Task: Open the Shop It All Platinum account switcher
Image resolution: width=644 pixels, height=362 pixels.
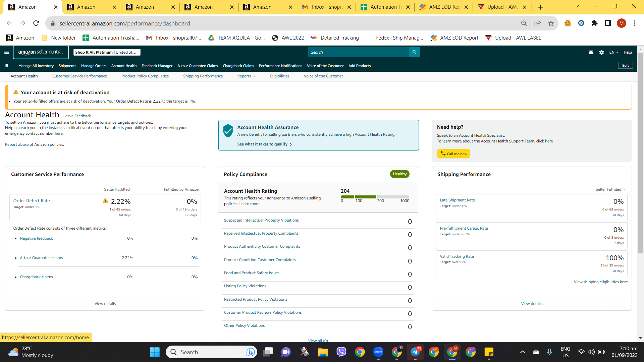Action: 107,52
